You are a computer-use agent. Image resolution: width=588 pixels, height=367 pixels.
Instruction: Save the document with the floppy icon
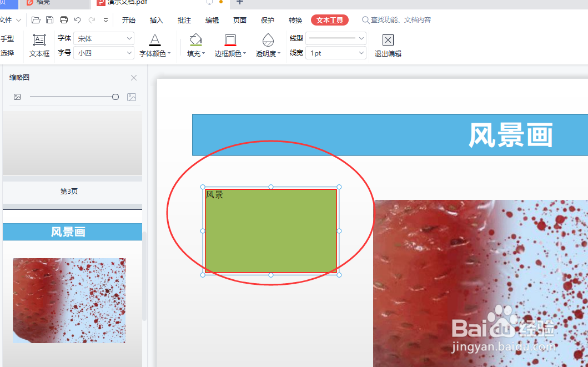(49, 20)
